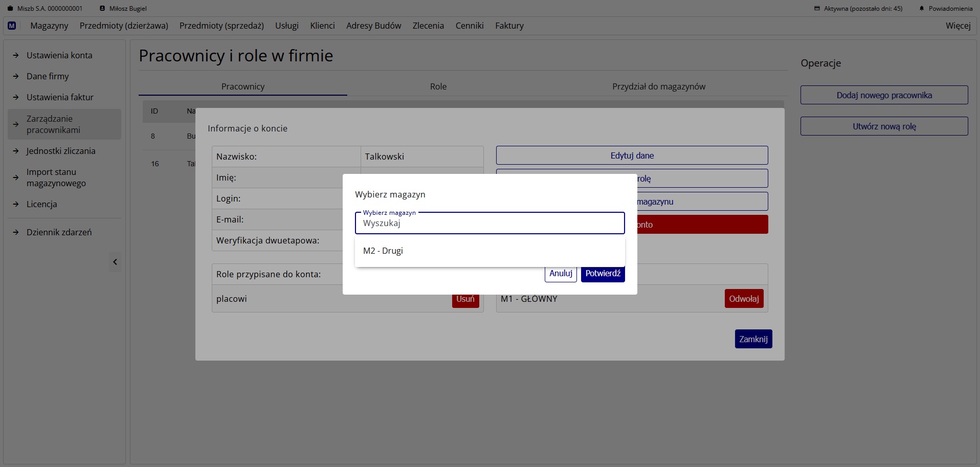The image size is (980, 467).
Task: Click the Wyszukaj warehouse search field
Action: click(x=489, y=224)
